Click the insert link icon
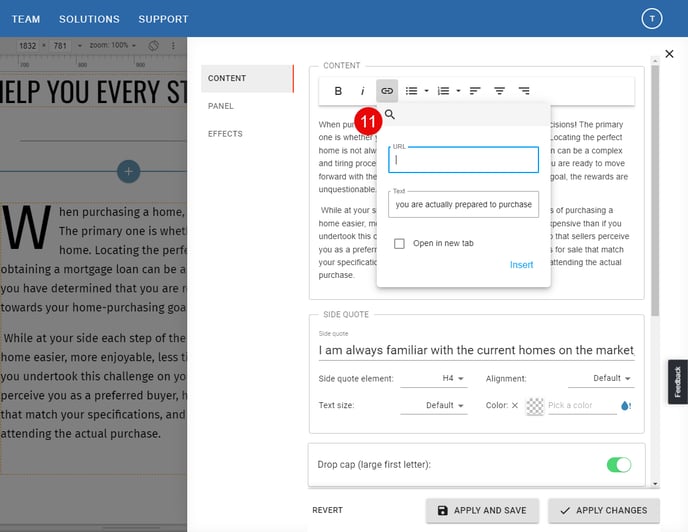This screenshot has height=532, width=688. point(387,91)
